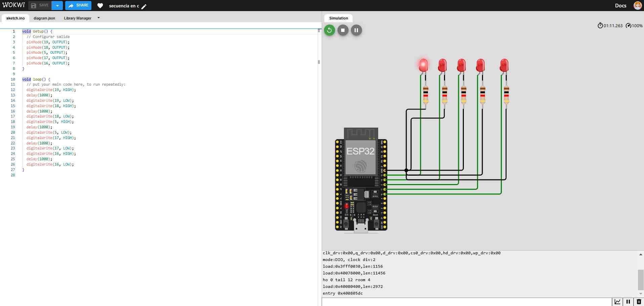Edit the project title with the pencil icon

[x=144, y=6]
